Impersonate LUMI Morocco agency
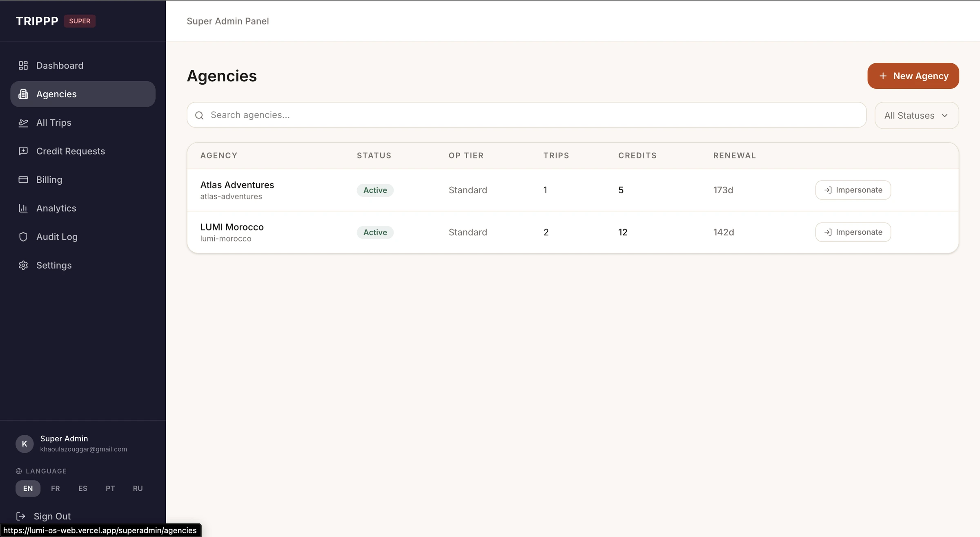This screenshot has height=537, width=980. (x=853, y=232)
